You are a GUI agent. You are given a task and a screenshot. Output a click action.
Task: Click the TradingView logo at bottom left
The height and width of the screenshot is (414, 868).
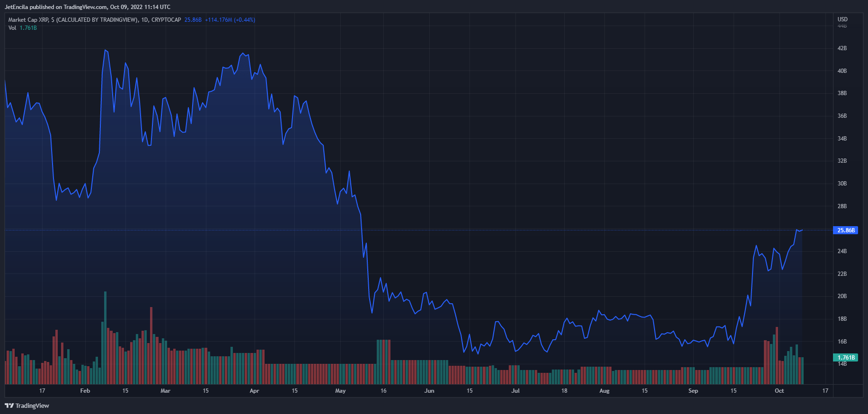(x=27, y=405)
